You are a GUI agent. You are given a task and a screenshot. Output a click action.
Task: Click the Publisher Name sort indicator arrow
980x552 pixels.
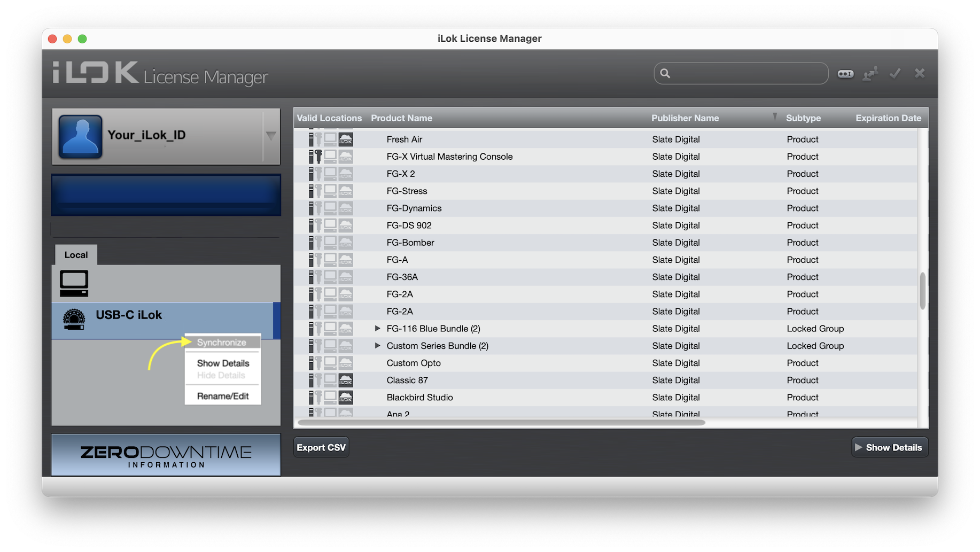point(775,117)
